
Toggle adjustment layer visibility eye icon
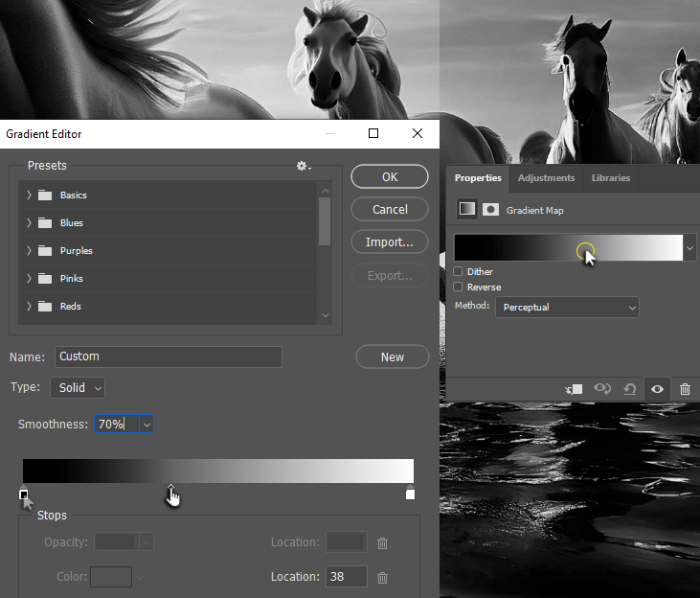pos(657,389)
